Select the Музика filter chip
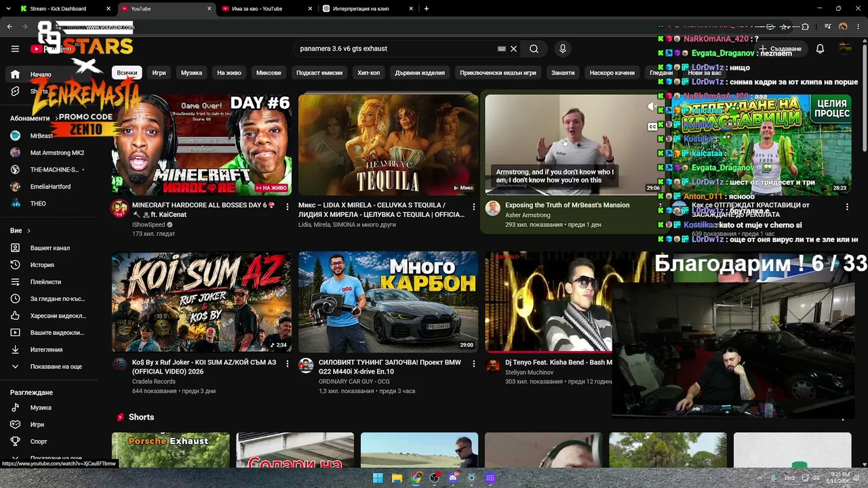The image size is (868, 488). (191, 73)
